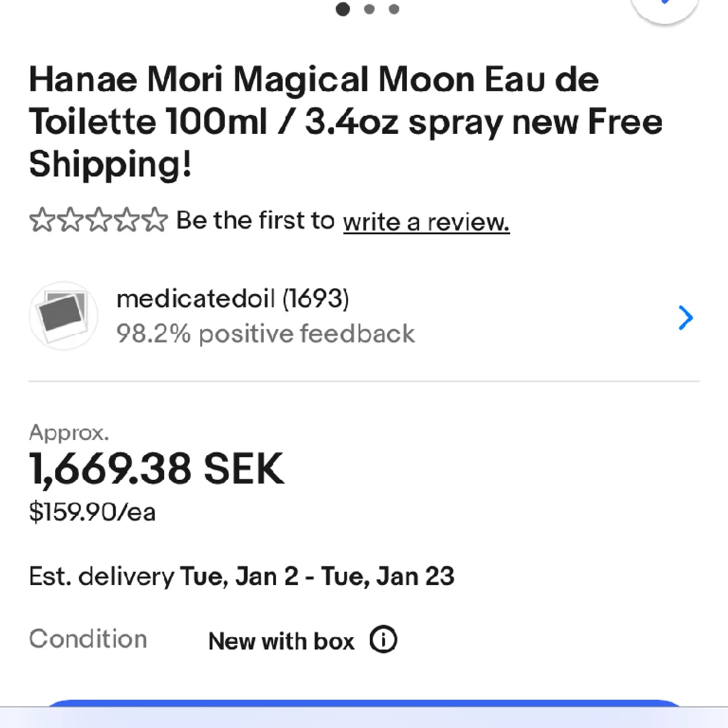
Task: Visit the medicatedoil seller page
Action: (x=232, y=298)
